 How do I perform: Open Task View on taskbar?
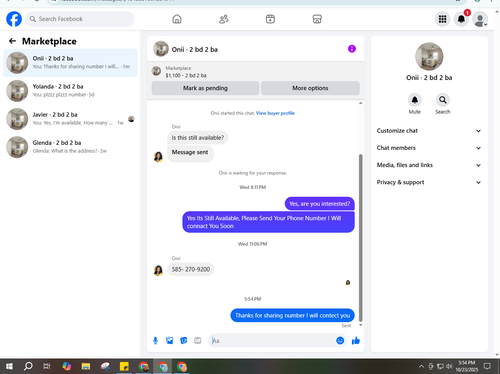pos(47,366)
